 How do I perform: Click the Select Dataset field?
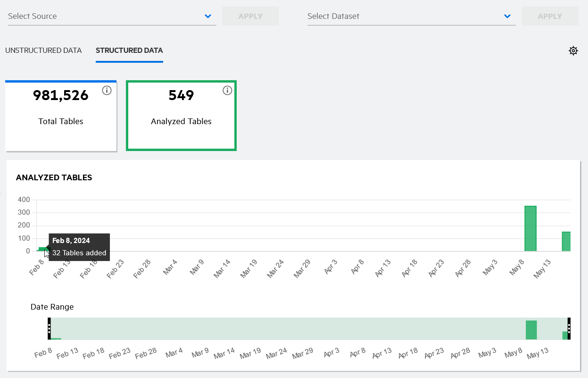click(403, 17)
